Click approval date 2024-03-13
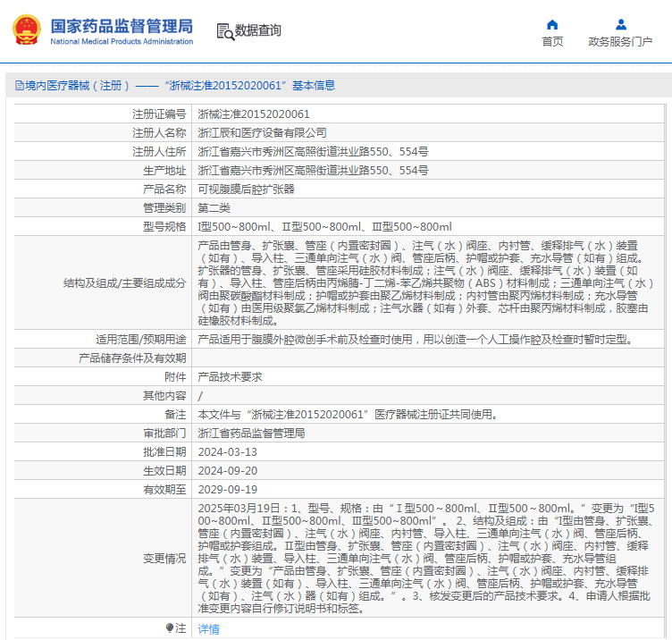The width and height of the screenshot is (672, 640). (228, 451)
